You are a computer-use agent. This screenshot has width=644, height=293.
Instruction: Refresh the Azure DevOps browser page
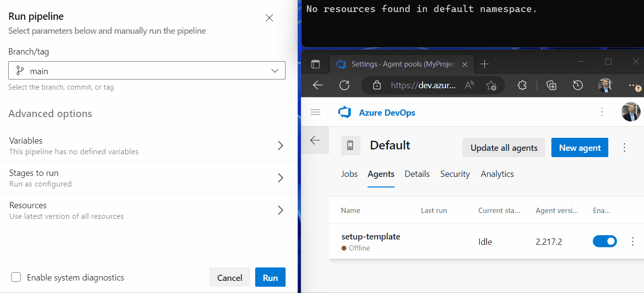click(344, 85)
